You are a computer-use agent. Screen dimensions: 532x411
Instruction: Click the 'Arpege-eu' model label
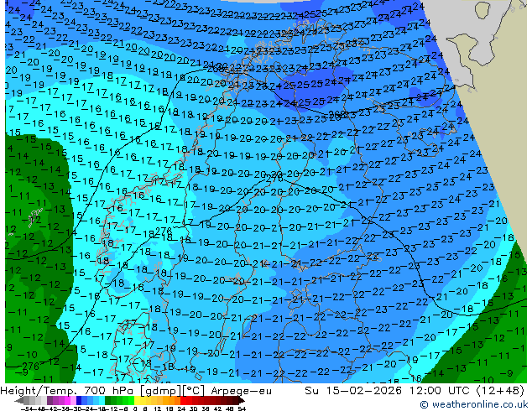pos(241,391)
